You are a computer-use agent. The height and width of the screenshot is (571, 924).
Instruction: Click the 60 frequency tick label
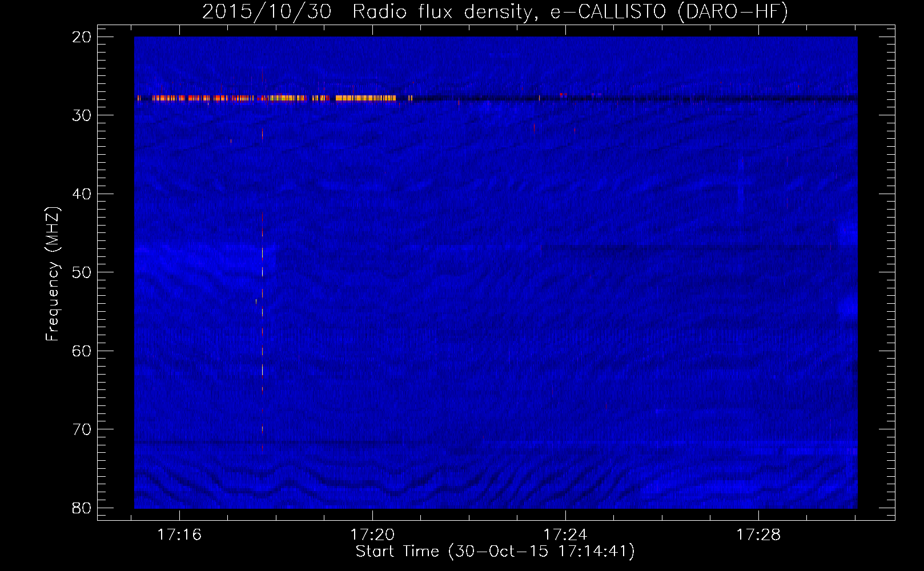pyautogui.click(x=82, y=351)
